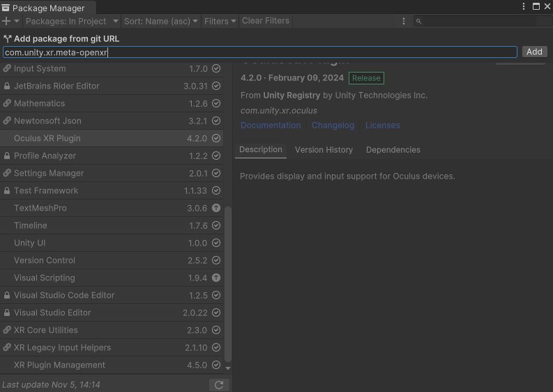This screenshot has height=392, width=553.
Task: Click the dependency link icon beside XR Legacy Input Helpers
Action: point(7,347)
